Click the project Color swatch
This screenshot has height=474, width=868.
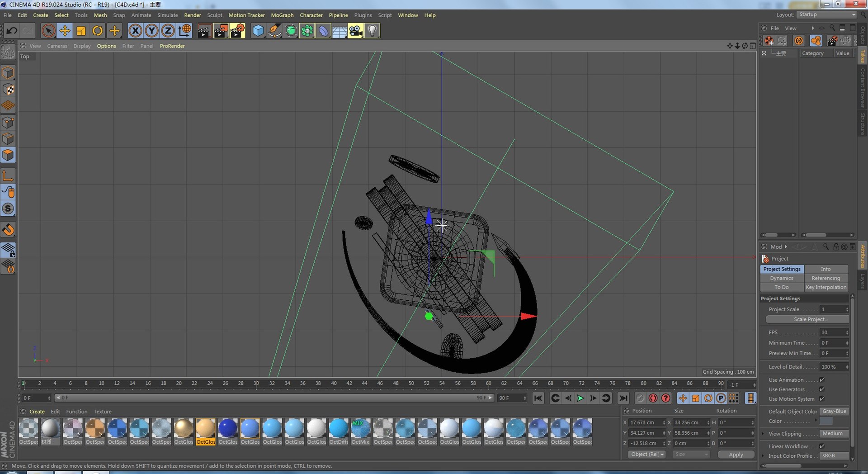tap(826, 421)
